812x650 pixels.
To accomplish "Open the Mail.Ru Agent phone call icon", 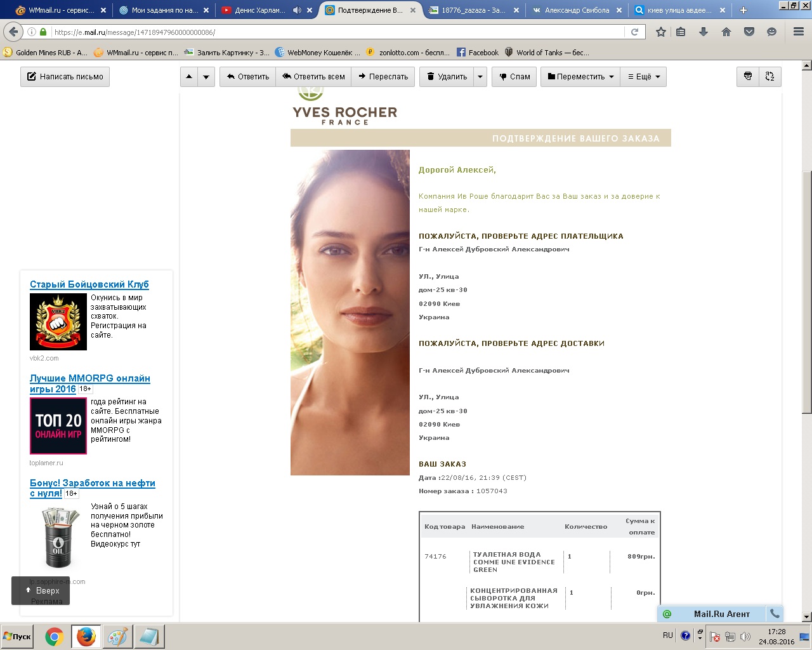I will (774, 614).
